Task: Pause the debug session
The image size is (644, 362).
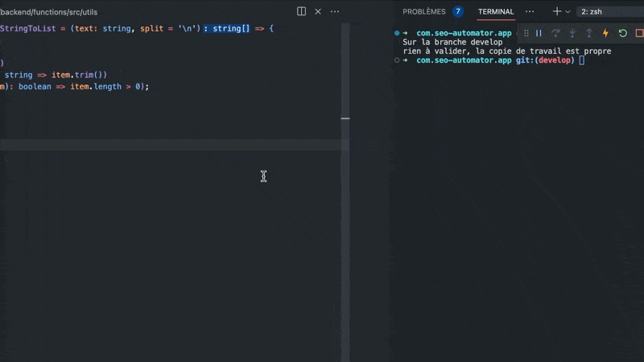Action: point(539,33)
